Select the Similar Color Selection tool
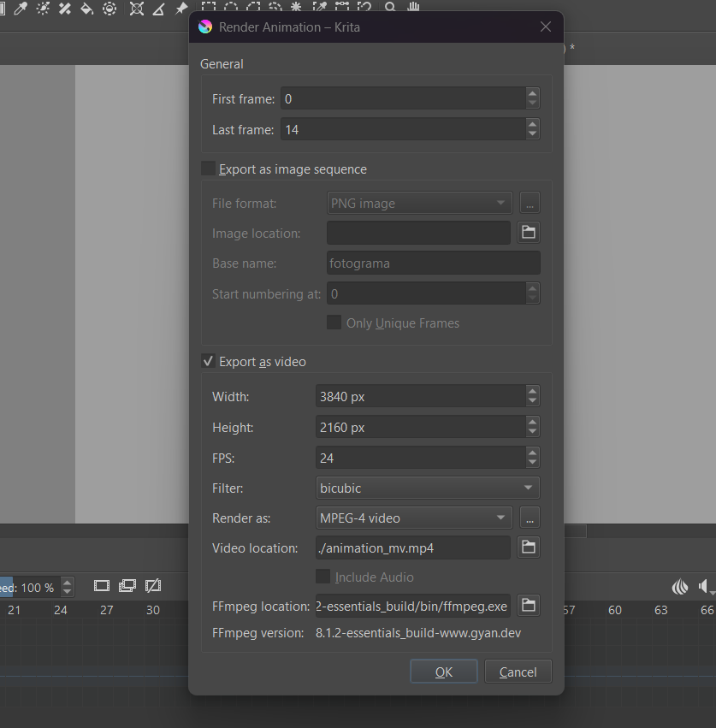 pyautogui.click(x=319, y=7)
